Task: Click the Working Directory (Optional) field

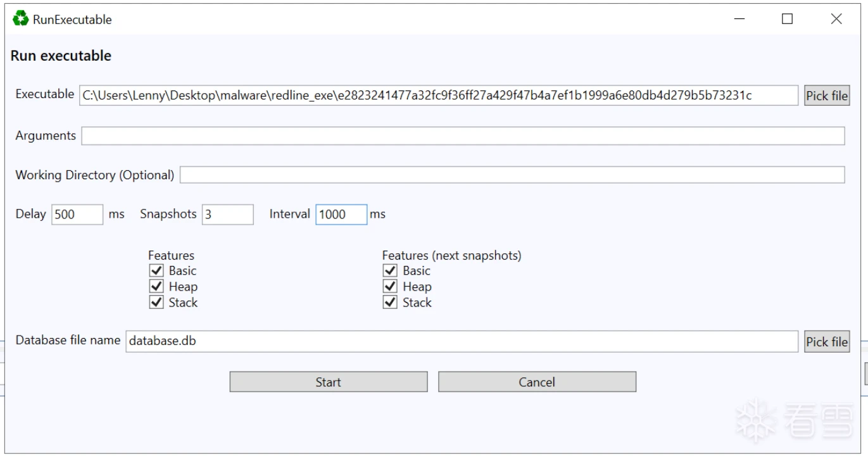Action: tap(512, 175)
